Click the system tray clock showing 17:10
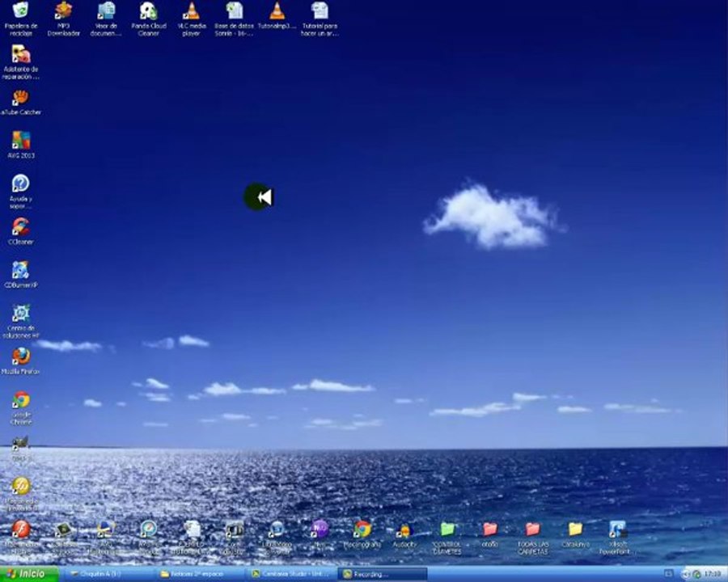 pyautogui.click(x=712, y=575)
